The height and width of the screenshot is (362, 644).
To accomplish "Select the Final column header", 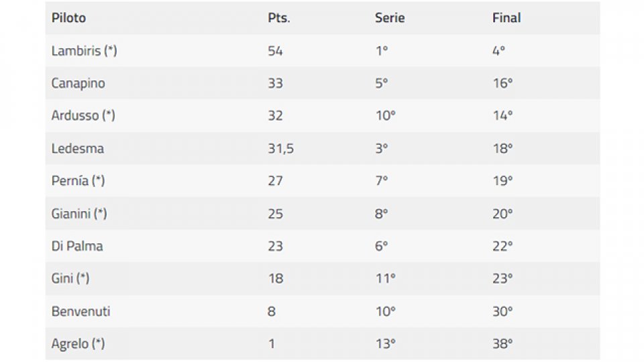I will click(x=506, y=17).
